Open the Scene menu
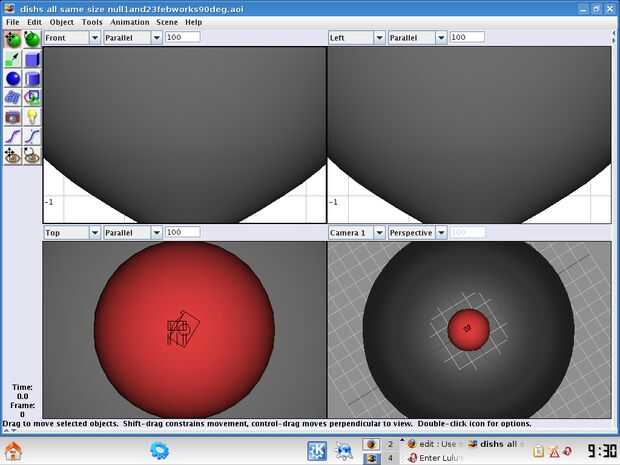 click(x=167, y=22)
